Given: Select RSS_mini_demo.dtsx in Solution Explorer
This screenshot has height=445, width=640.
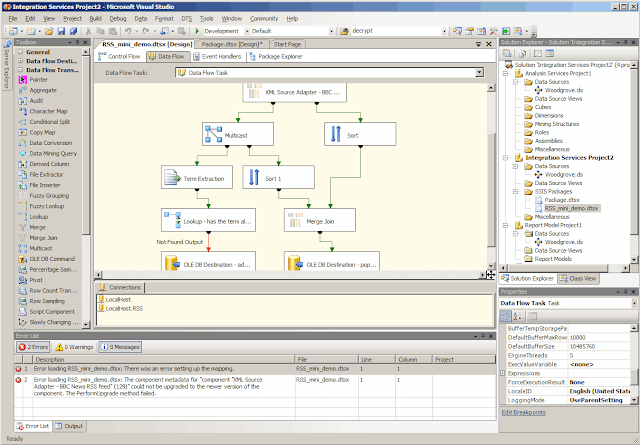Looking at the screenshot, I should coord(571,208).
